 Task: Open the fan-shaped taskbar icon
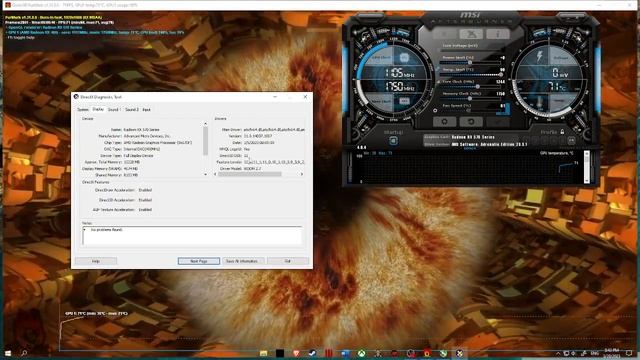378,353
